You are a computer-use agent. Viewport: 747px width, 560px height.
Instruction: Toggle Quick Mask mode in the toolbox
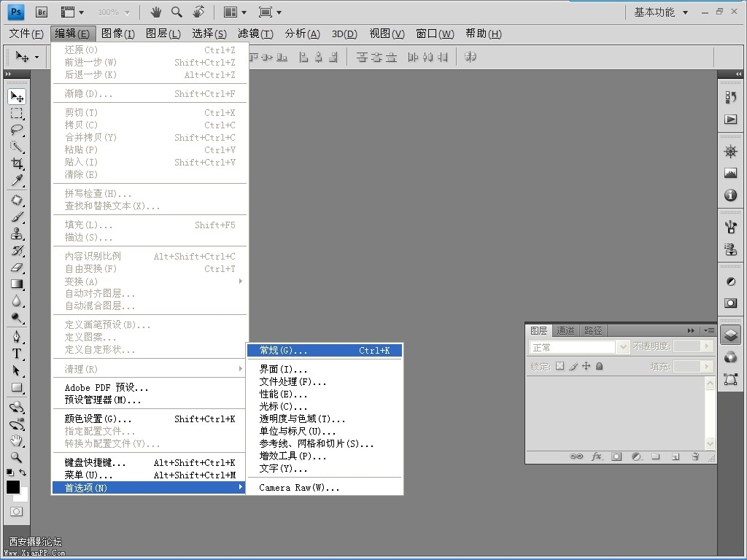tap(16, 512)
